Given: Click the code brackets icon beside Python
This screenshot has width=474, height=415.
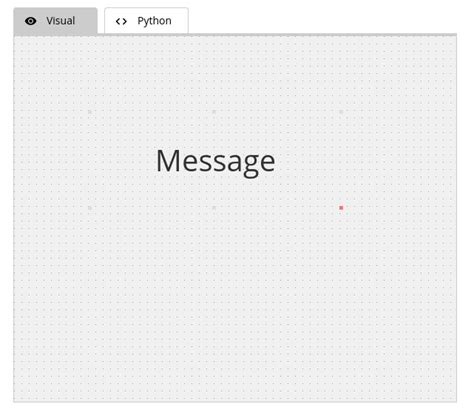Looking at the screenshot, I should 121,21.
